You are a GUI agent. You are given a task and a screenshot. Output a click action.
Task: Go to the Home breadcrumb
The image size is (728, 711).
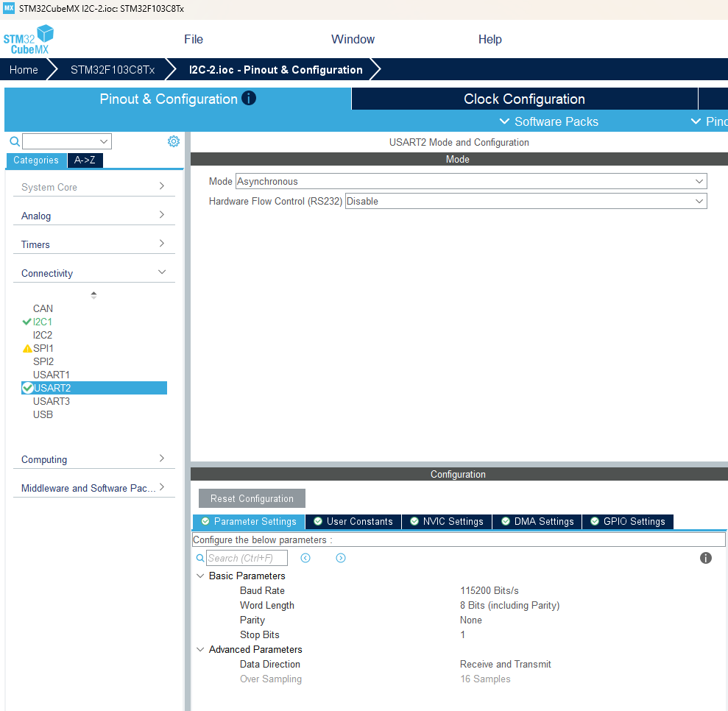click(x=24, y=70)
